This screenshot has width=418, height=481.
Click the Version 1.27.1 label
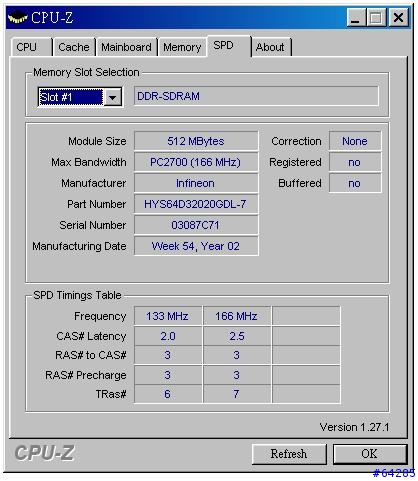click(354, 427)
